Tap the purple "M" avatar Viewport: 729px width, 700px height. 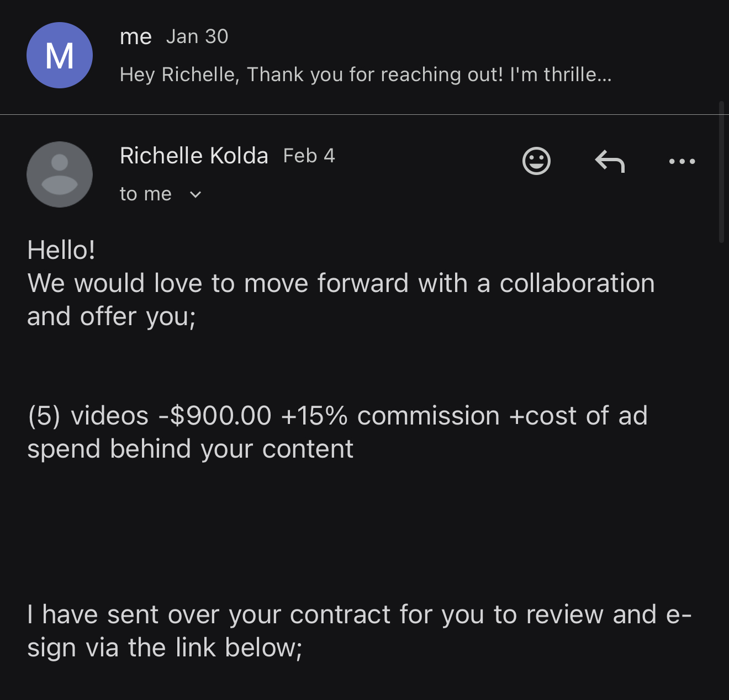click(60, 55)
